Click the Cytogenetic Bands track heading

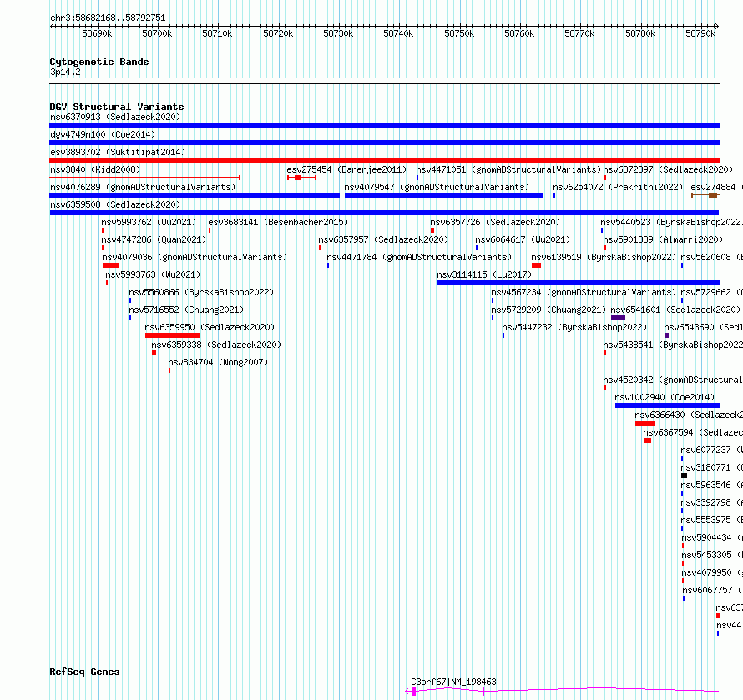(x=99, y=62)
